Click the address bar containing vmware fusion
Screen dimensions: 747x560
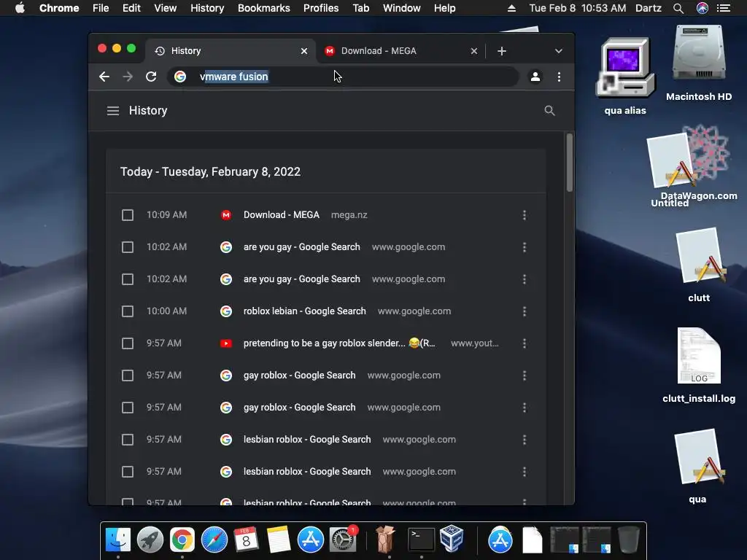[343, 77]
